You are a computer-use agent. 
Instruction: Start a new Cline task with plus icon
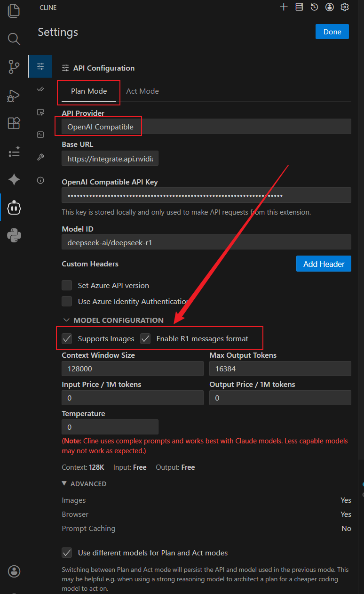(x=284, y=7)
